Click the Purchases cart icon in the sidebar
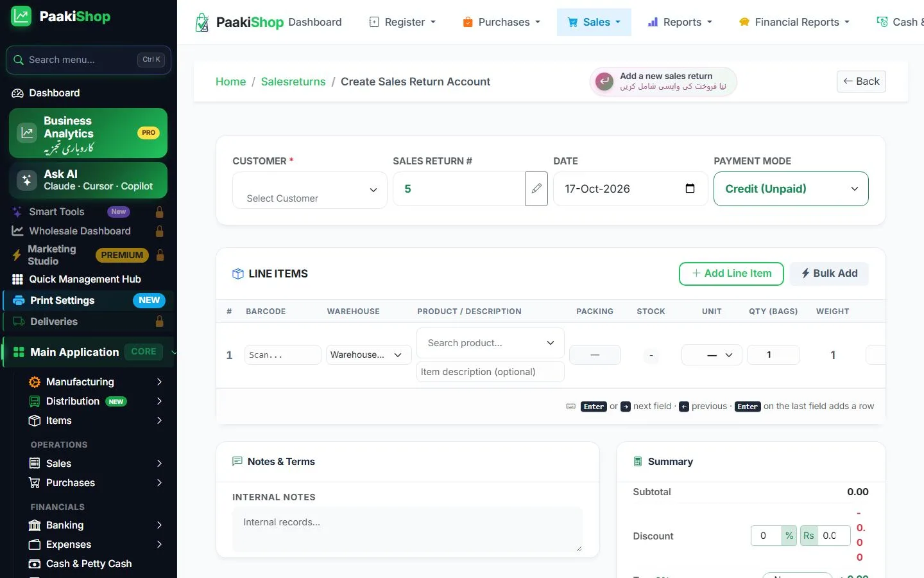 [35, 483]
